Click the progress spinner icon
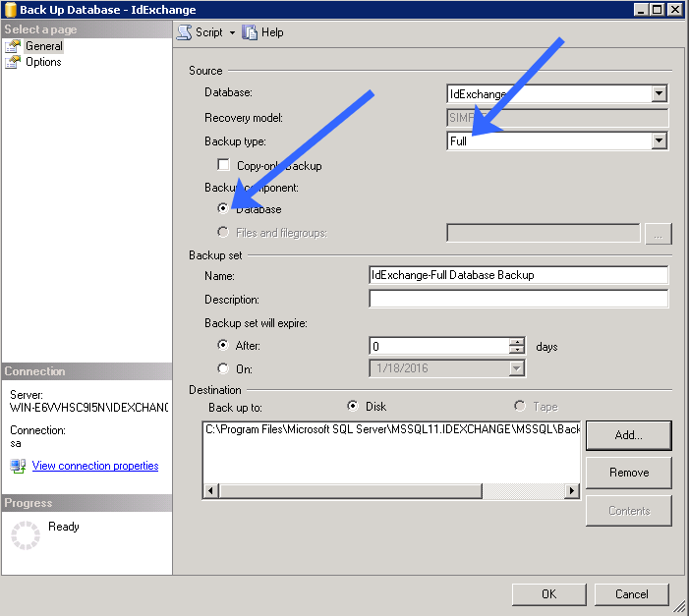 click(26, 535)
